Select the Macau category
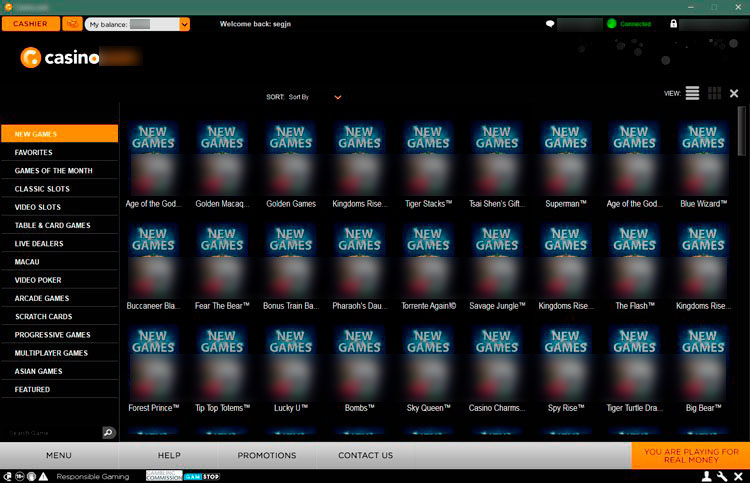 60,262
